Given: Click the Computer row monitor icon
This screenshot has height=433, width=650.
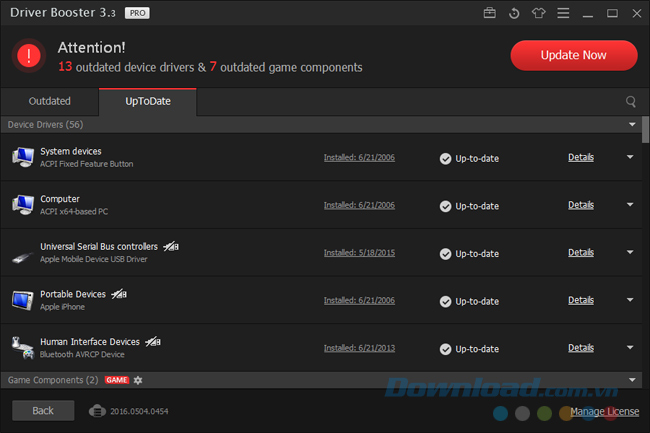Looking at the screenshot, I should [x=23, y=205].
